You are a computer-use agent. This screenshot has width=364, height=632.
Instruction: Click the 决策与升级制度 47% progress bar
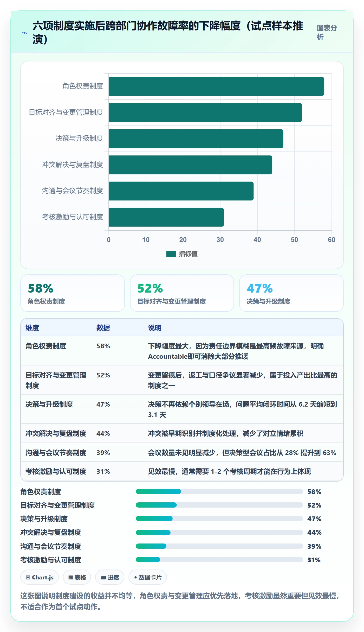pos(219,519)
